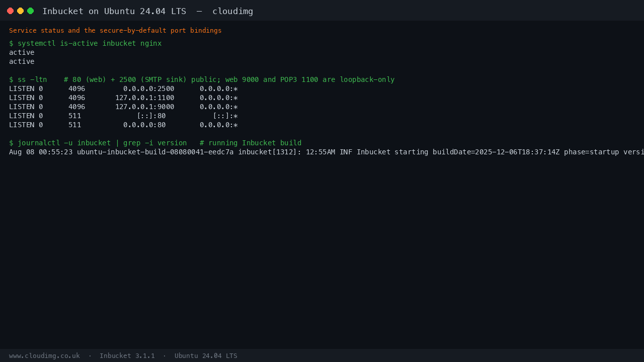Screen dimensions: 644x362
Task: Click the local address '[::]:80'
Action: pos(151,116)
